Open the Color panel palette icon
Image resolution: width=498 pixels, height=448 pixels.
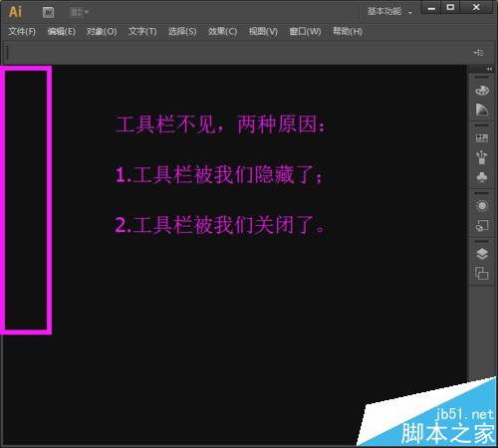tap(482, 91)
